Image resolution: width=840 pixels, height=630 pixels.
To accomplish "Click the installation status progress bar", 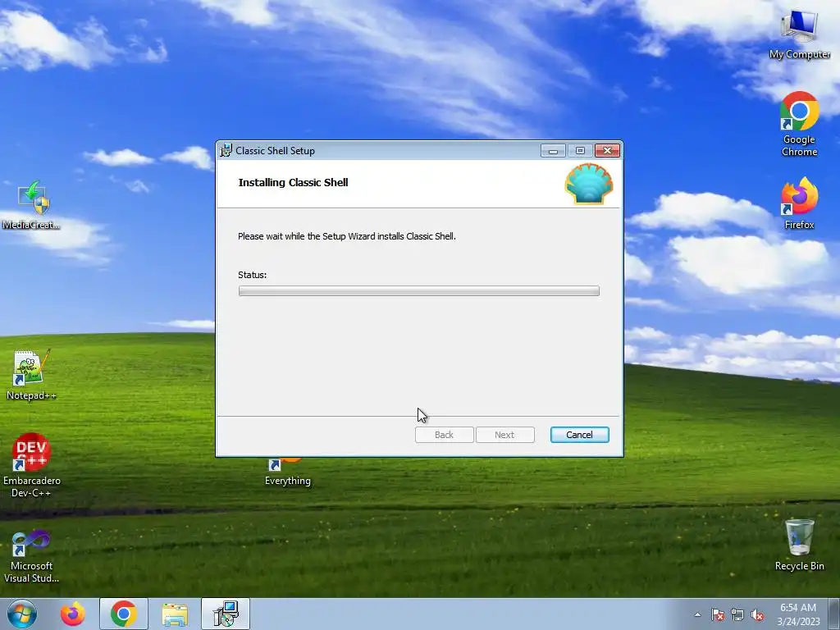I will pyautogui.click(x=419, y=291).
